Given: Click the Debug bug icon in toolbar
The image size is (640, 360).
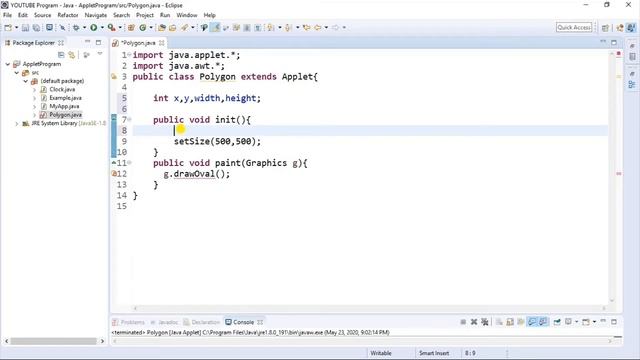Looking at the screenshot, I should click(76, 27).
